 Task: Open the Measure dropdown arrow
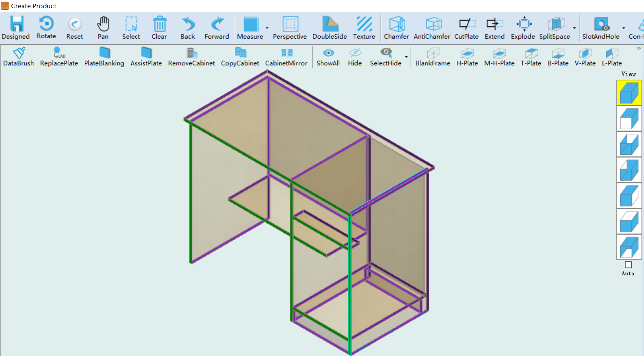coord(267,28)
